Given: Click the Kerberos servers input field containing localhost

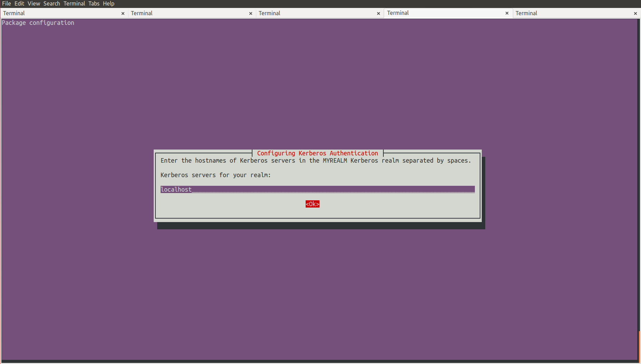Looking at the screenshot, I should (318, 189).
